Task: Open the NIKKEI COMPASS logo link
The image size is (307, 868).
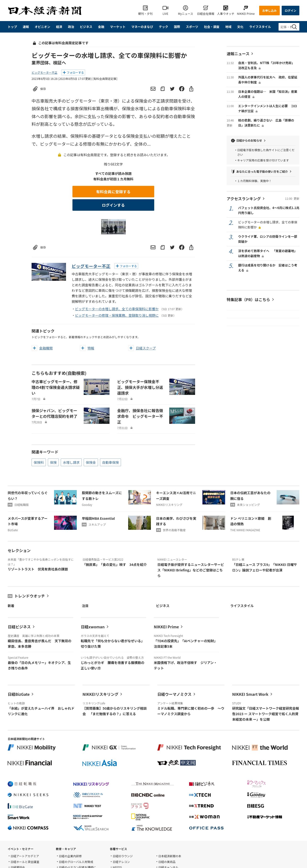Action: 28,828
